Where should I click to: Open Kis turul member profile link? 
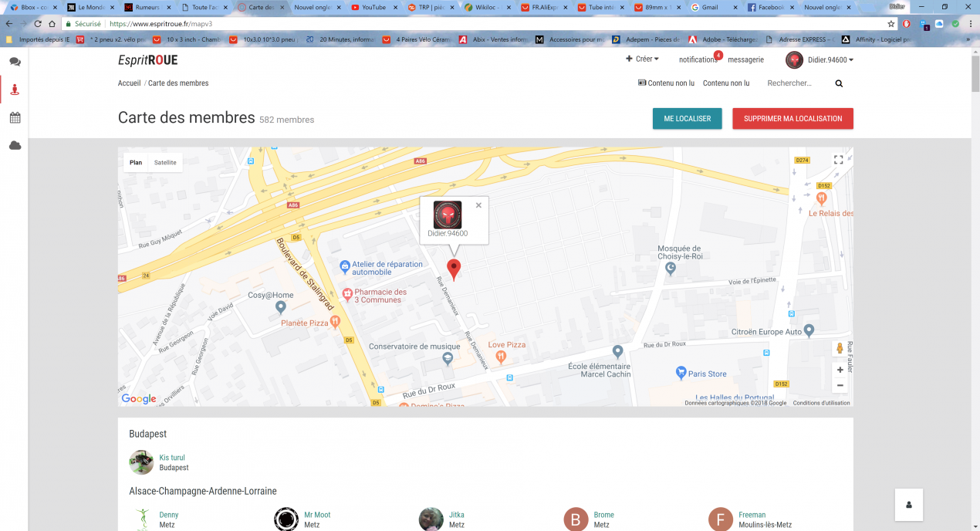tap(172, 458)
